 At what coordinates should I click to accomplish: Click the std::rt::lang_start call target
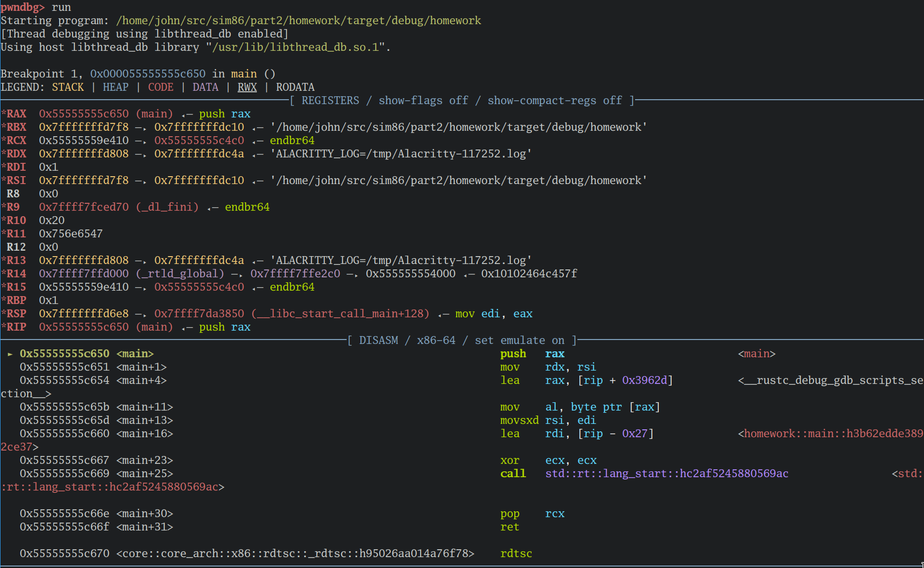pyautogui.click(x=667, y=473)
